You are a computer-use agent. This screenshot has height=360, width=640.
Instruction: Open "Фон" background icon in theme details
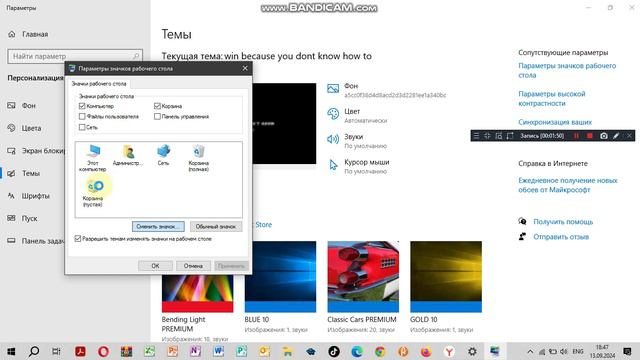pyautogui.click(x=333, y=89)
